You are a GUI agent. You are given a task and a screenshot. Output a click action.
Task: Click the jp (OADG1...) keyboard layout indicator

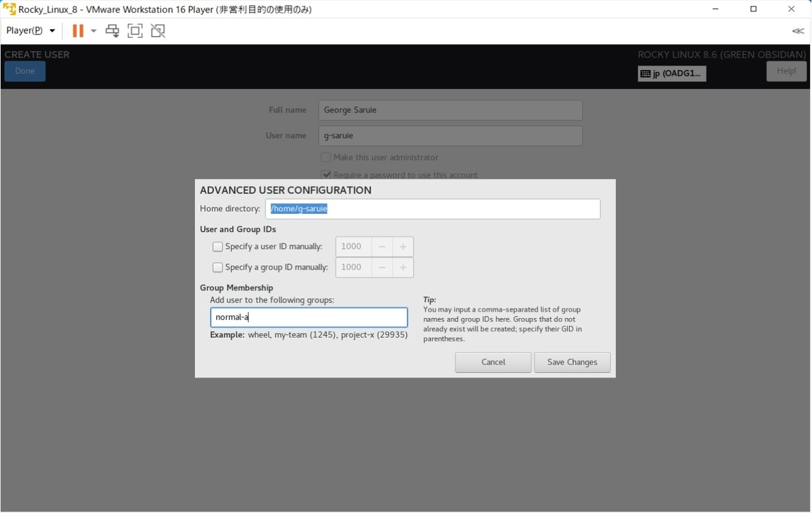pos(672,73)
